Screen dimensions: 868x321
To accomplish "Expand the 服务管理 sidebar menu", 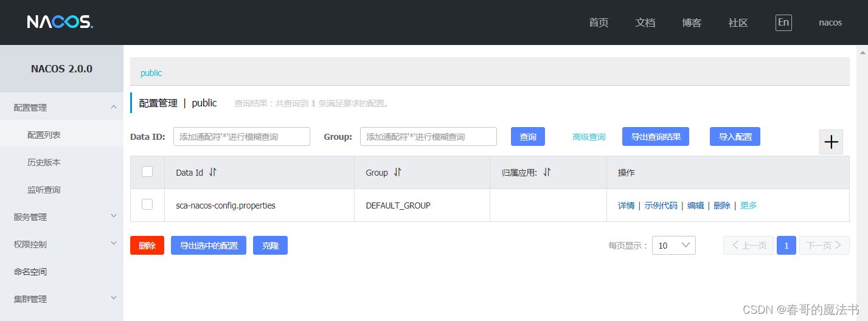I will [61, 217].
